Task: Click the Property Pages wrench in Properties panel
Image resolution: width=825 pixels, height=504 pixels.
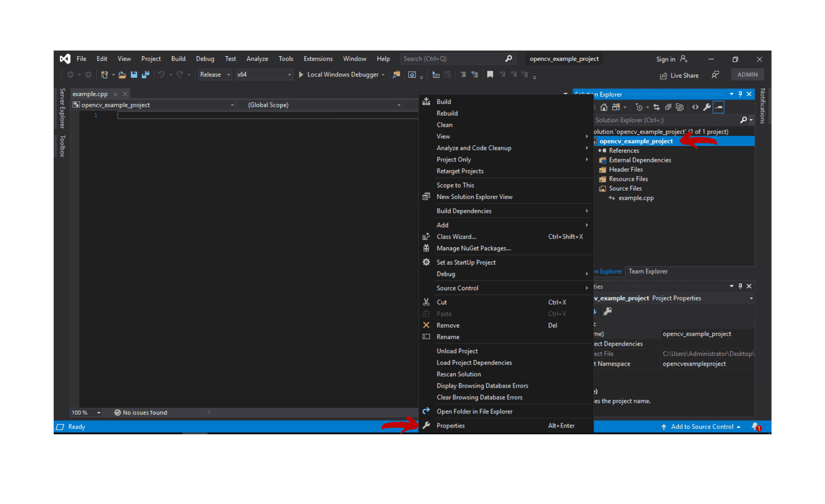Action: (x=608, y=311)
